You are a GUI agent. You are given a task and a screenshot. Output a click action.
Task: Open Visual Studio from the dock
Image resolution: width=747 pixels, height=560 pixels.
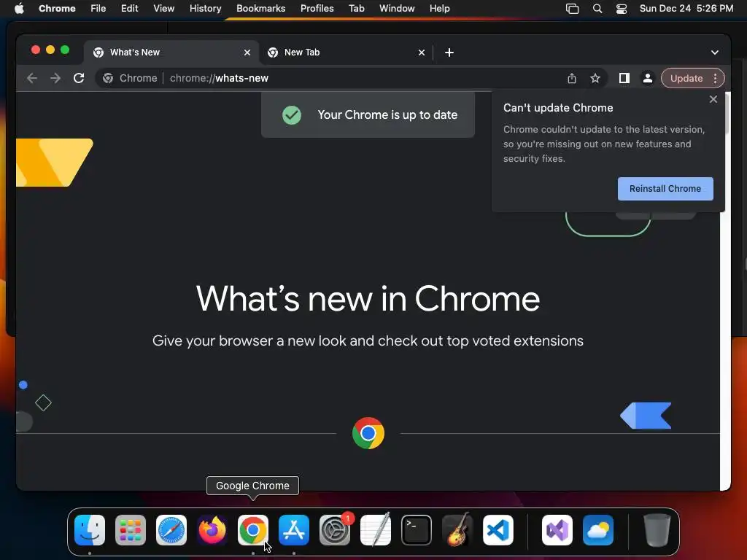click(x=557, y=530)
